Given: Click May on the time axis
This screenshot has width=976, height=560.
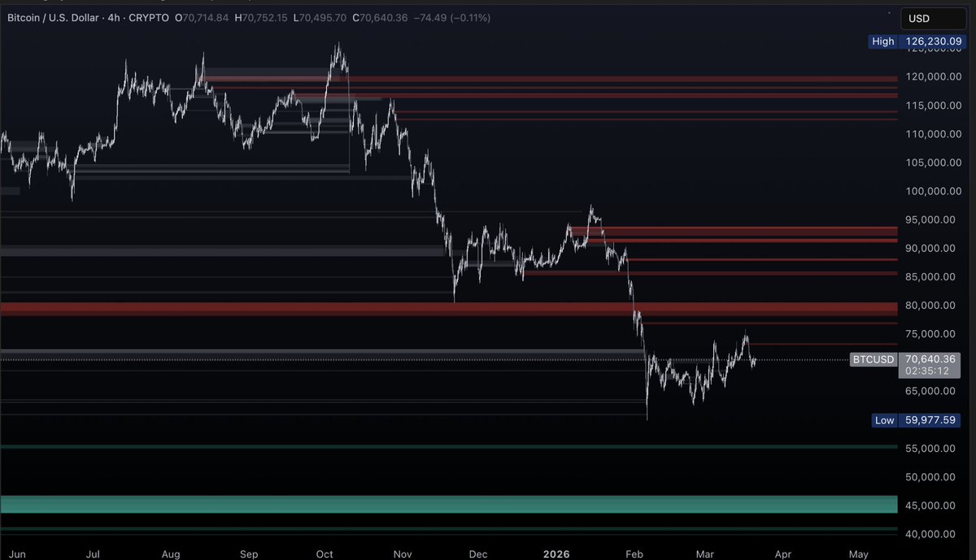Looking at the screenshot, I should coord(859,553).
